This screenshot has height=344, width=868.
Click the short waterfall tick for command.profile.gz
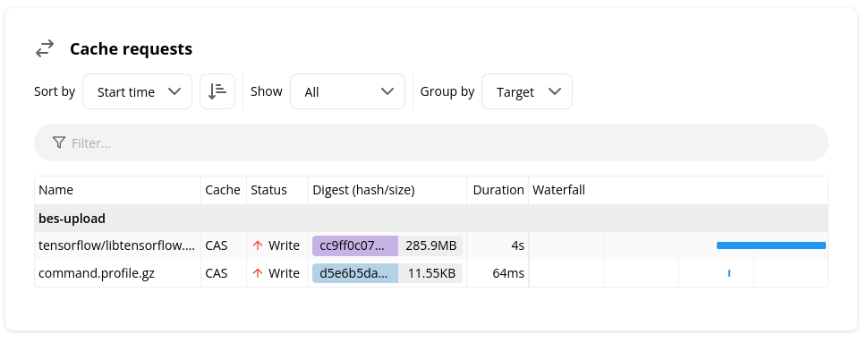(729, 273)
